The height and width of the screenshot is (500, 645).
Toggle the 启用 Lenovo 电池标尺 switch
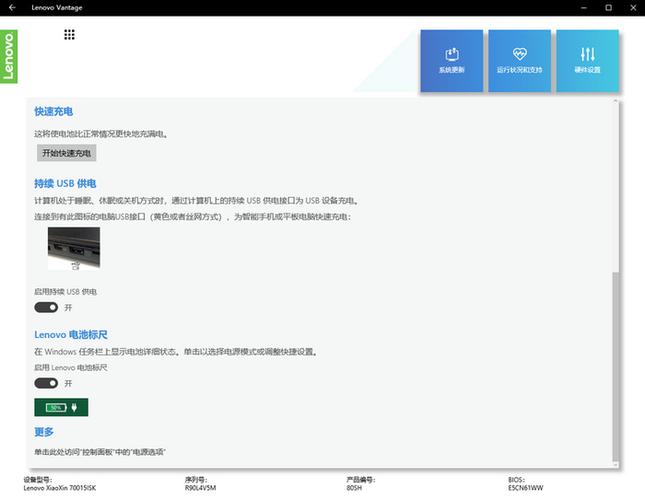46,383
